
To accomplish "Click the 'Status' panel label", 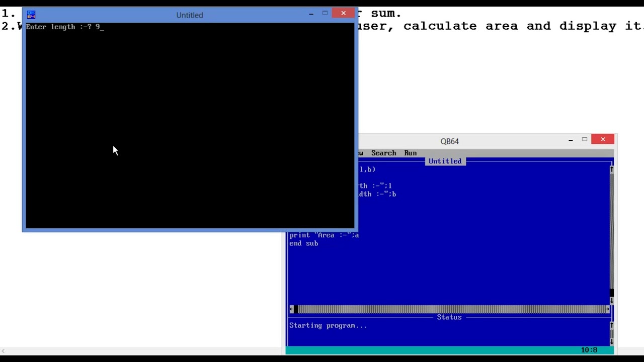I will [x=449, y=317].
